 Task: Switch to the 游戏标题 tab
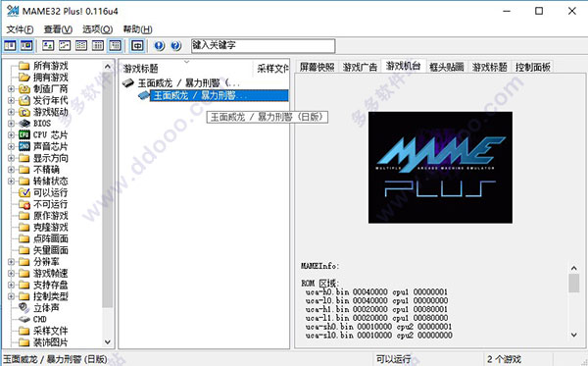[489, 67]
